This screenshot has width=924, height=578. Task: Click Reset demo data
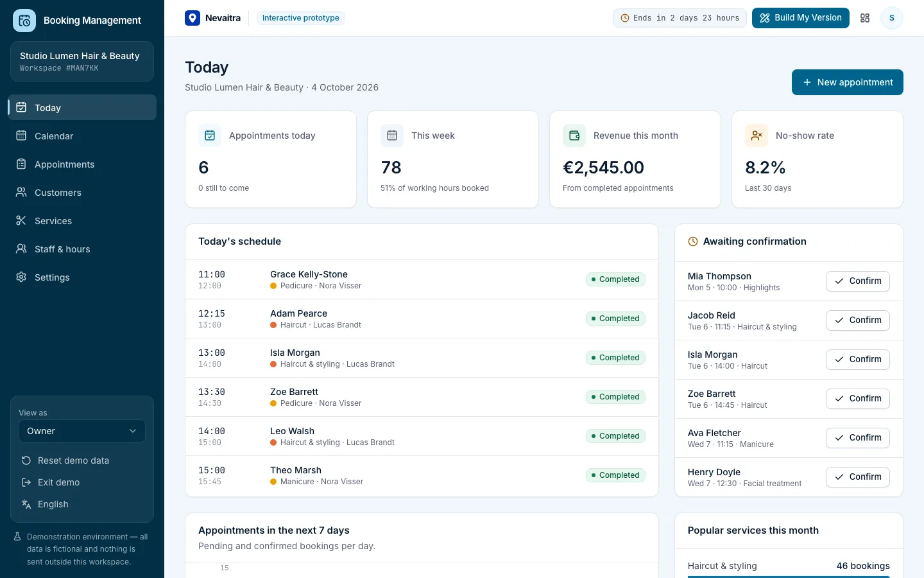[x=82, y=460]
